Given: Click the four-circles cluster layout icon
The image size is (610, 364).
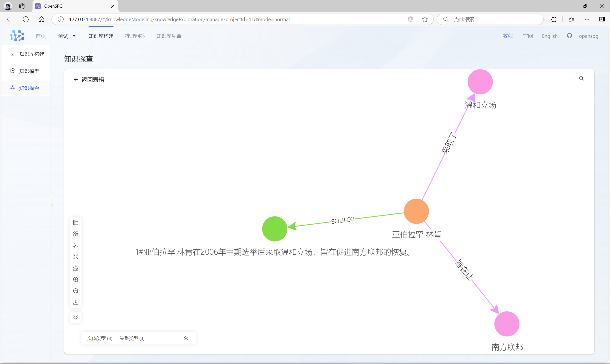Looking at the screenshot, I should pyautogui.click(x=76, y=234).
